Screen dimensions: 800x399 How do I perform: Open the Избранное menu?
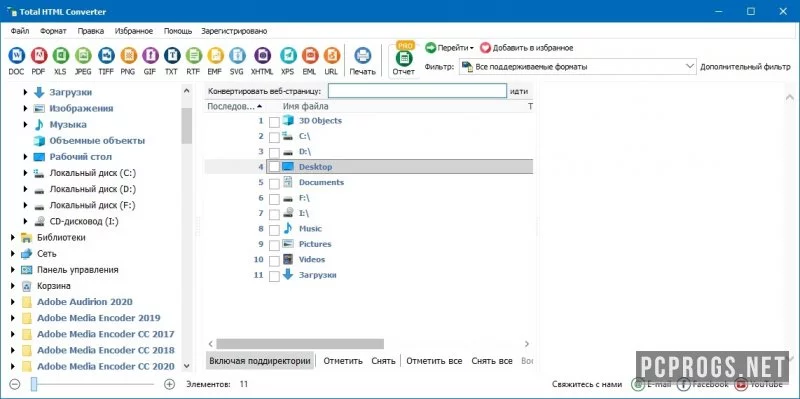pyautogui.click(x=134, y=31)
